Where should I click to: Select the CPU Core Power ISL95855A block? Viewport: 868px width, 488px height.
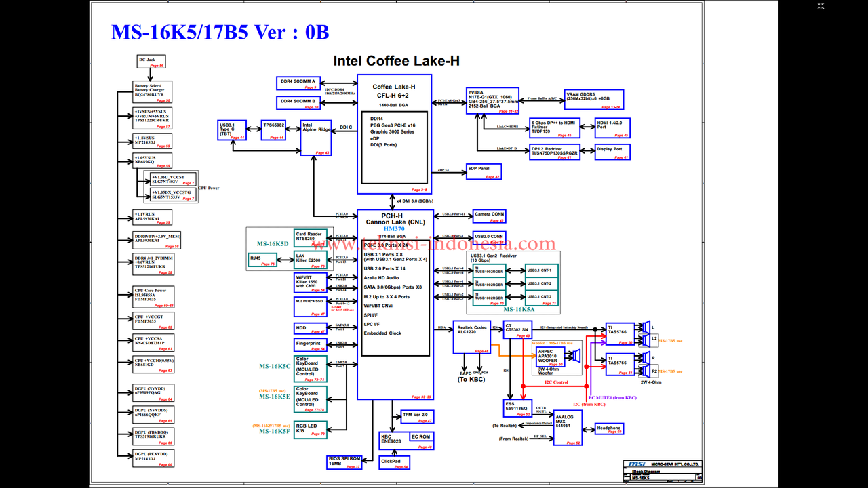153,296
